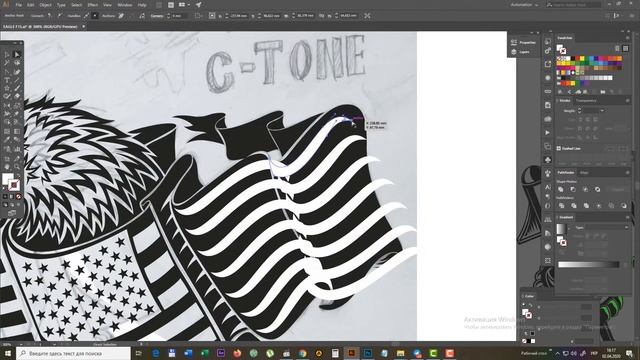Image resolution: width=640 pixels, height=360 pixels.
Task: Select the Eraser tool
Action: click(x=17, y=97)
